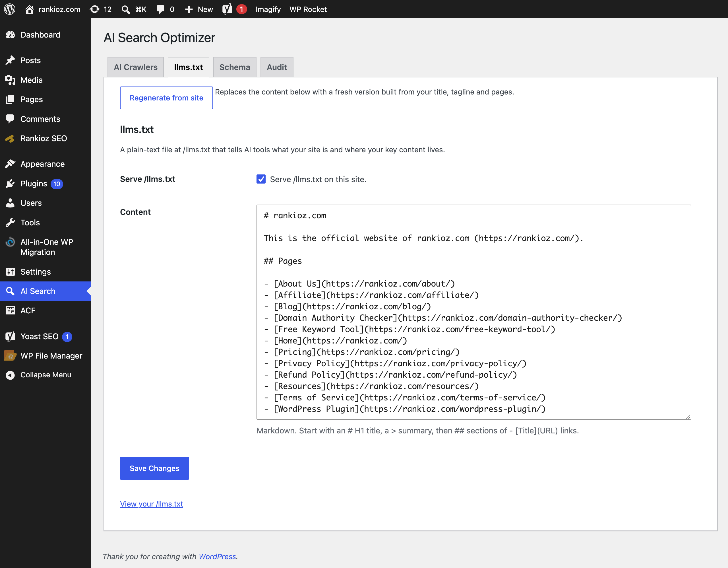
Task: Click the '[Home]' link line
Action: 335,341
